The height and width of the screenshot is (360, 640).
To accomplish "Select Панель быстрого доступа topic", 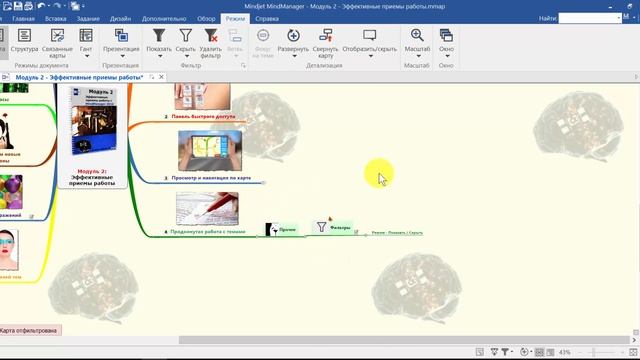I will click(203, 116).
